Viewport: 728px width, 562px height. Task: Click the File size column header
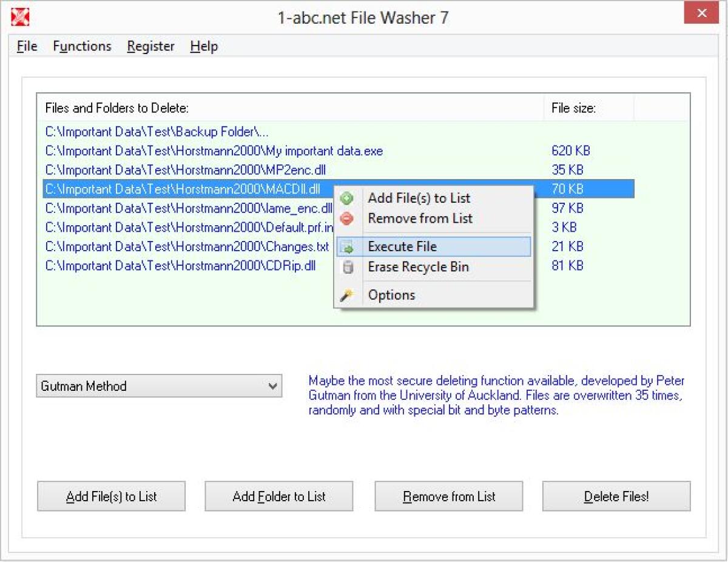tap(571, 108)
